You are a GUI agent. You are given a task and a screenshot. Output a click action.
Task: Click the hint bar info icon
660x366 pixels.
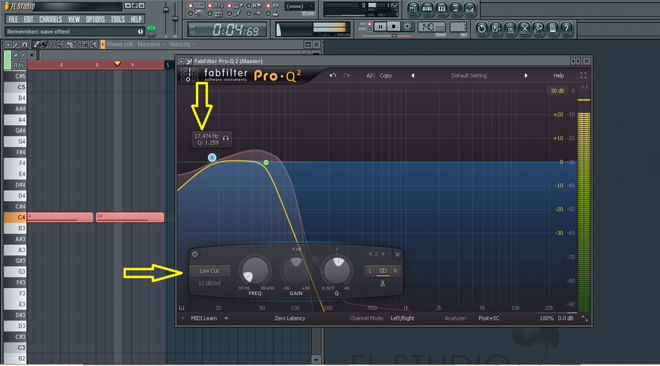click(141, 32)
